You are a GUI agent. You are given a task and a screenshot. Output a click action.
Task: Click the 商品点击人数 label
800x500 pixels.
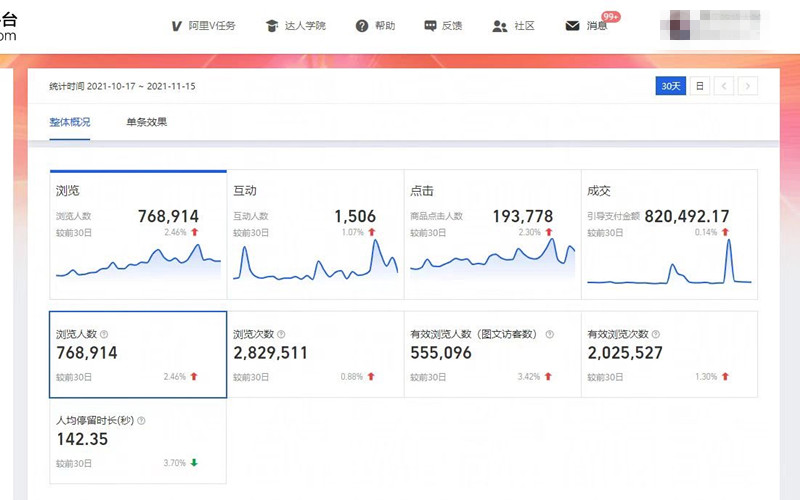[x=437, y=216]
